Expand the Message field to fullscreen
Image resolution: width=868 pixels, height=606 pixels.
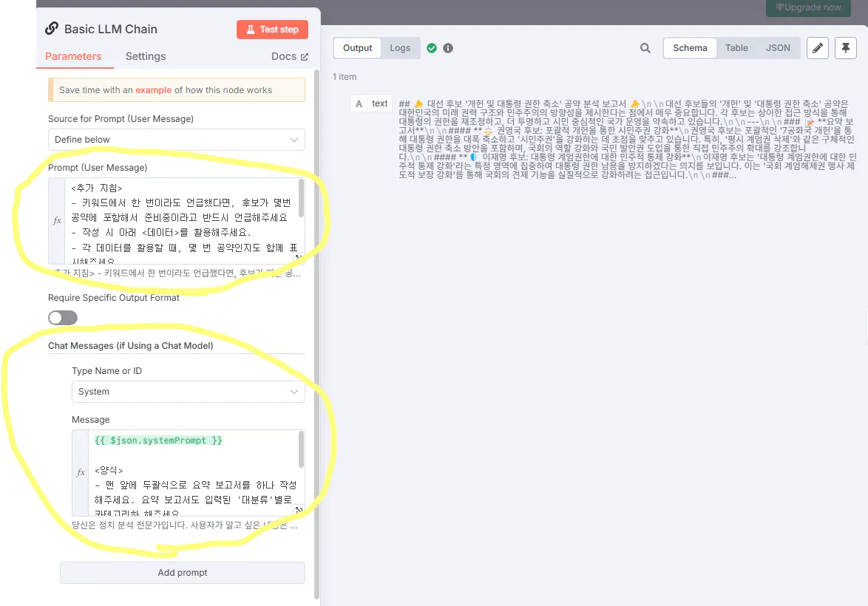pos(299,508)
